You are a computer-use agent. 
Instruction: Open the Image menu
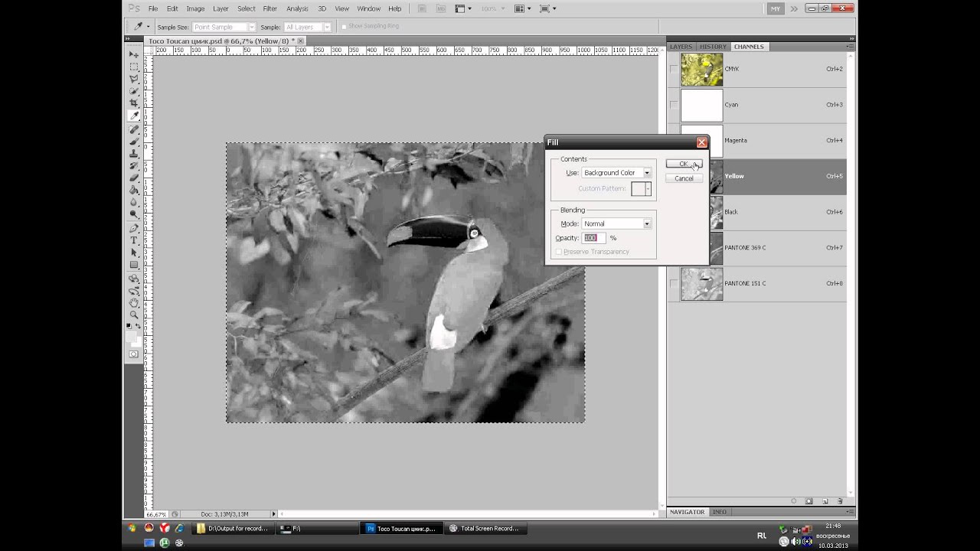coord(195,8)
